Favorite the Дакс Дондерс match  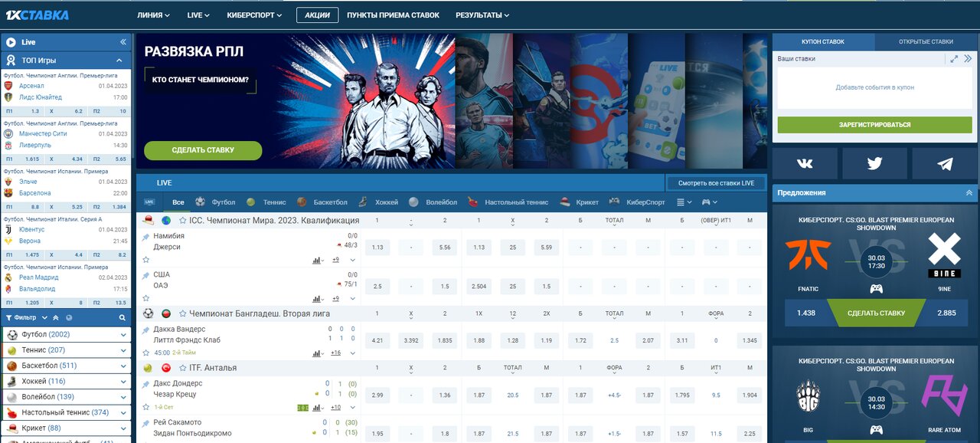click(146, 407)
